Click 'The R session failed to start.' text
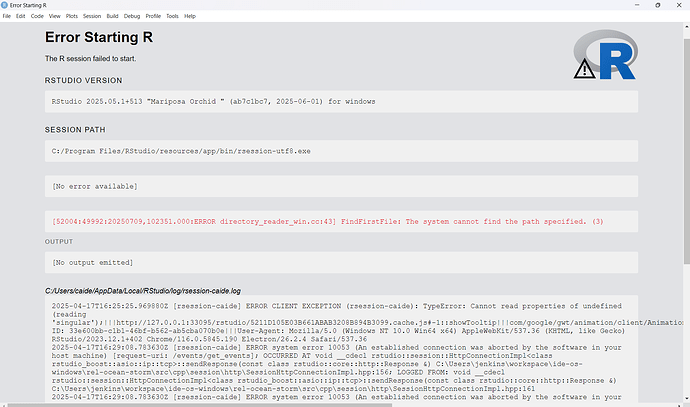 (x=90, y=59)
